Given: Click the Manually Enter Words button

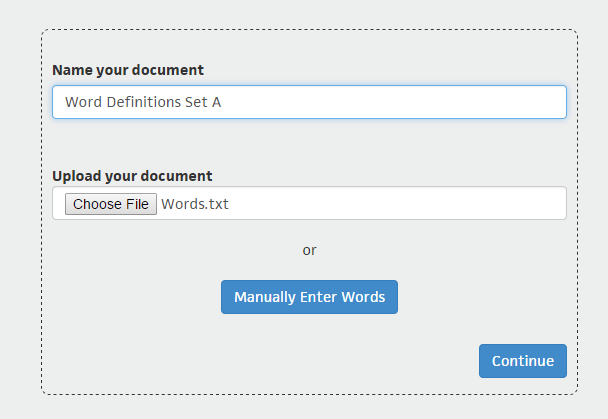Looking at the screenshot, I should click(309, 297).
